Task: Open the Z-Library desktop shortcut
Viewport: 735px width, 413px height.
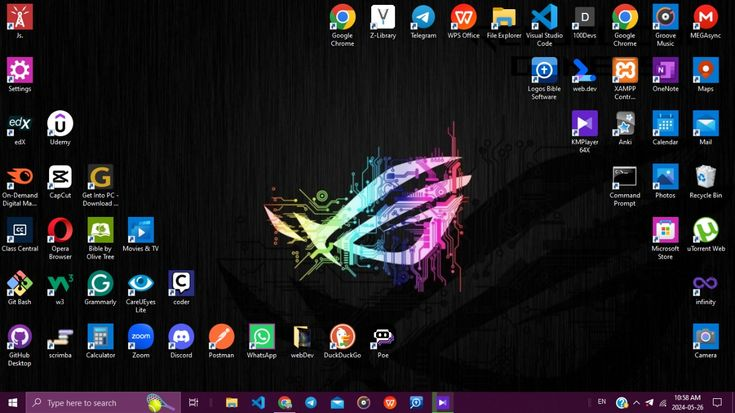Action: tap(383, 22)
